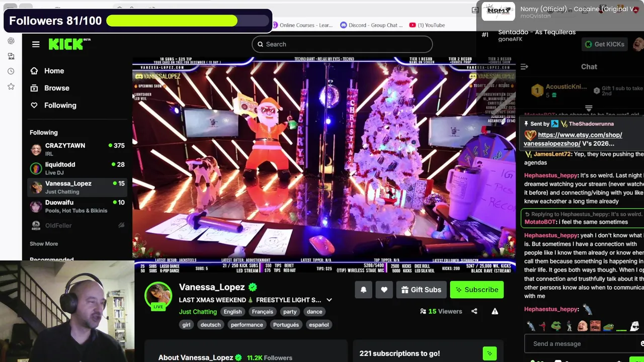Click Vanessa_Lopez live avatar below video
The height and width of the screenshot is (362, 644).
pos(158,297)
